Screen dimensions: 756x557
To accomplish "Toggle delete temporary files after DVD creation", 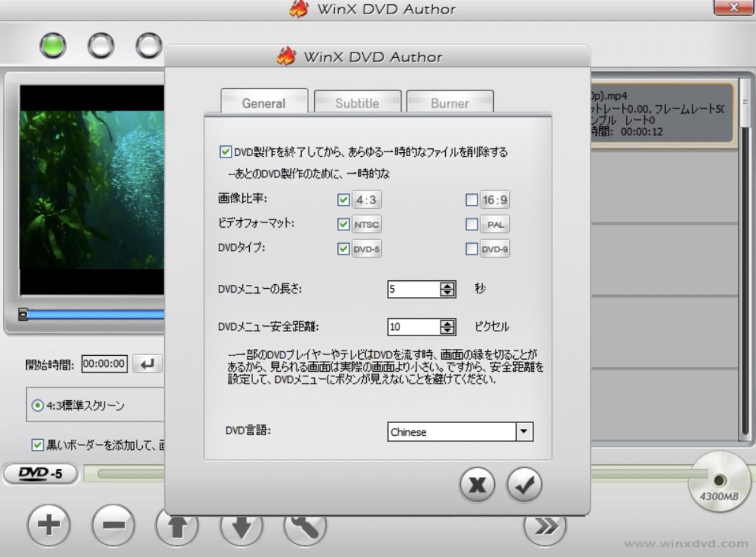I will tap(225, 152).
